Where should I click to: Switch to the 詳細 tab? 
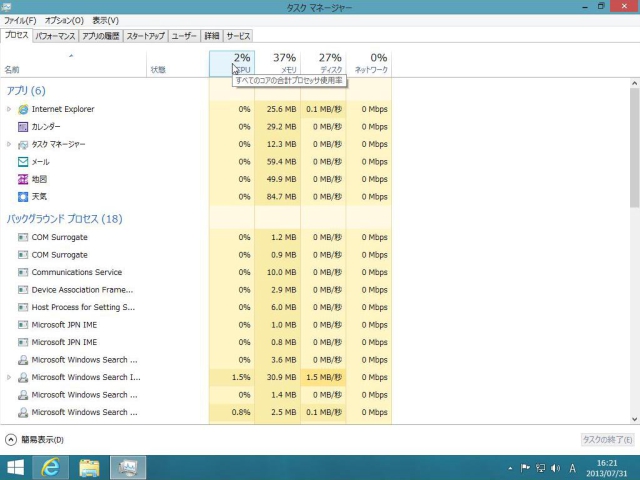(212, 36)
